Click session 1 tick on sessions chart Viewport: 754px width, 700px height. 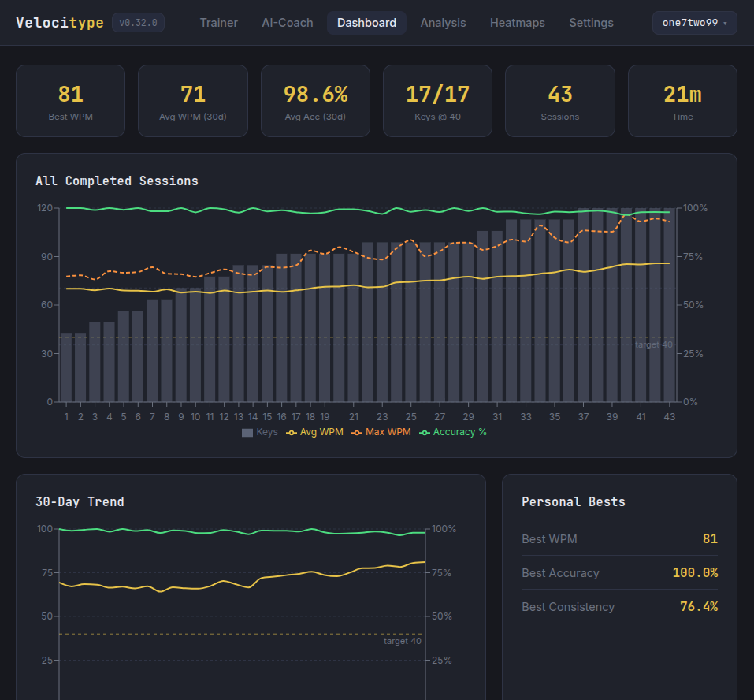point(66,417)
